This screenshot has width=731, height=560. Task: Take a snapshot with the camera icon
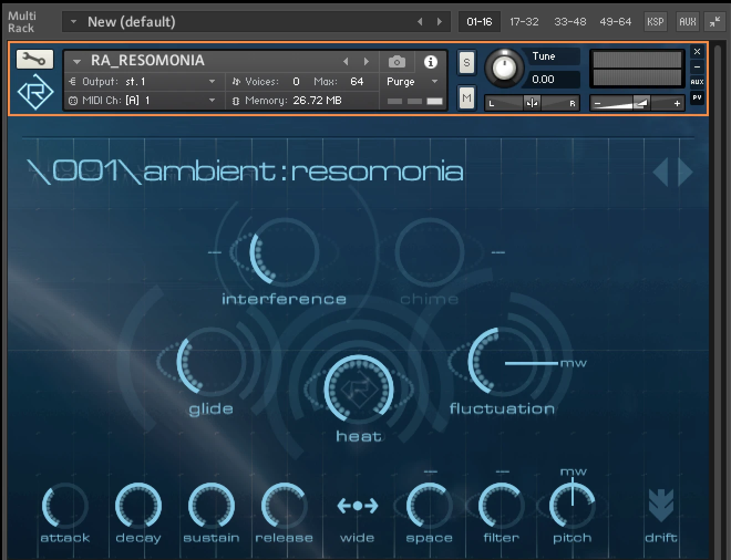tap(397, 61)
